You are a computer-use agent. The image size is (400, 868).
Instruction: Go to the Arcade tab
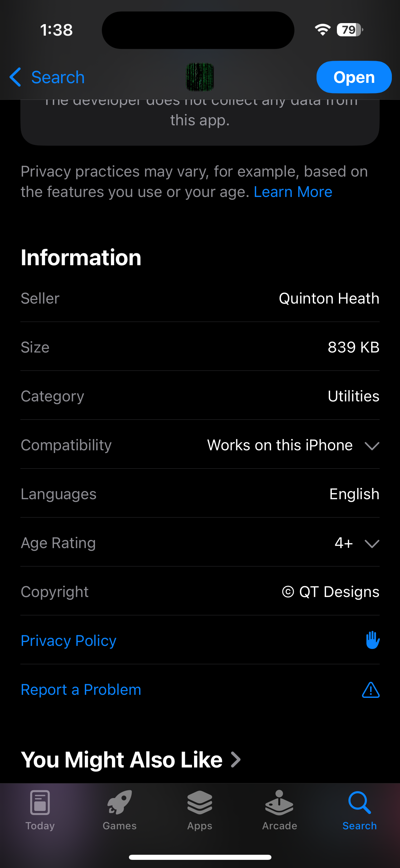[x=280, y=810]
